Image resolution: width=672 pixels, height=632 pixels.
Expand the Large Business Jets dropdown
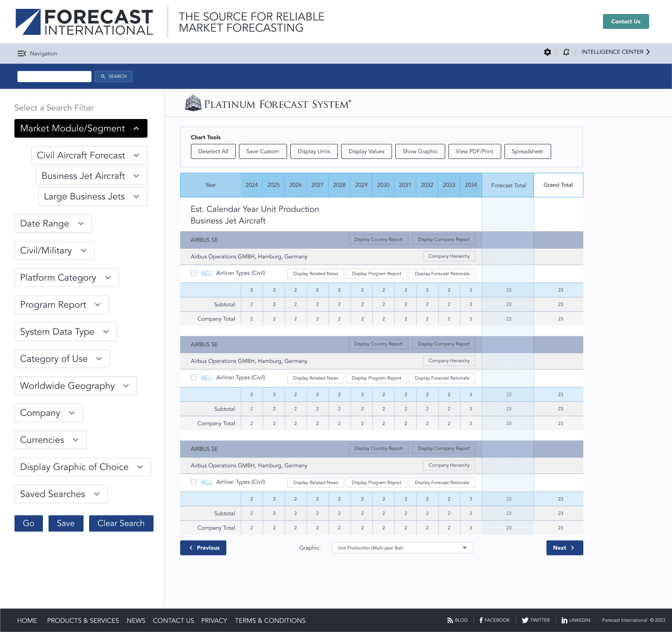coord(93,196)
